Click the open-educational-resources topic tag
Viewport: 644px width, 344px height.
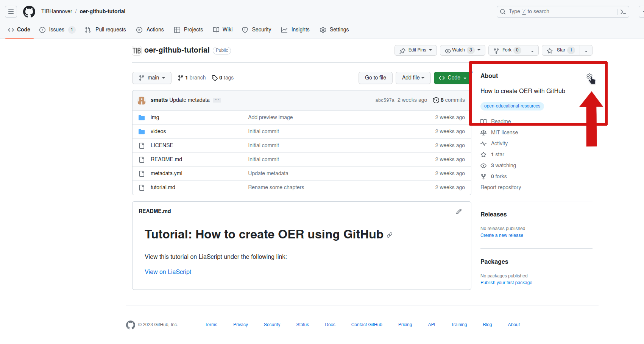tap(512, 106)
